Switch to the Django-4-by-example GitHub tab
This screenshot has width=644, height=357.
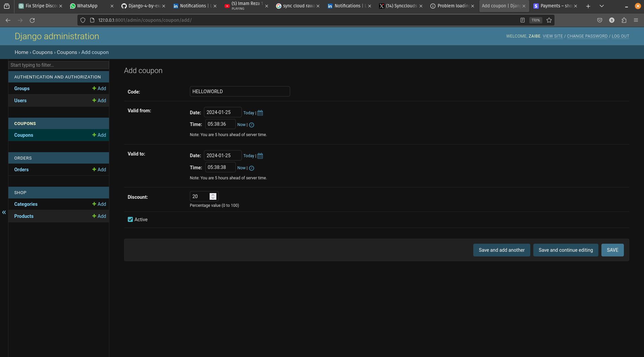[143, 6]
